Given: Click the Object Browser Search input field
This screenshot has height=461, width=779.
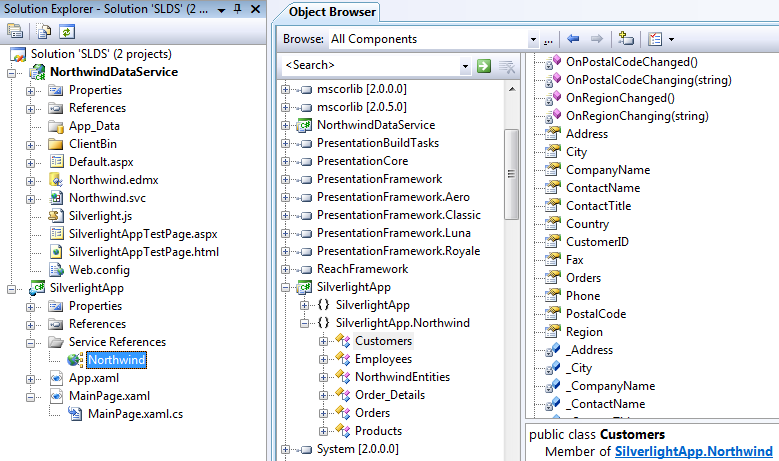Looking at the screenshot, I should pyautogui.click(x=370, y=66).
